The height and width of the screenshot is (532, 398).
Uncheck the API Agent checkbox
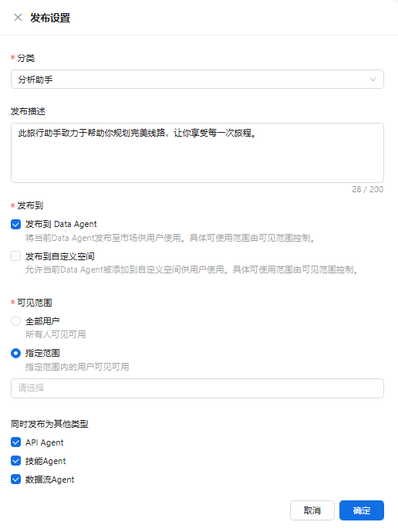16,442
